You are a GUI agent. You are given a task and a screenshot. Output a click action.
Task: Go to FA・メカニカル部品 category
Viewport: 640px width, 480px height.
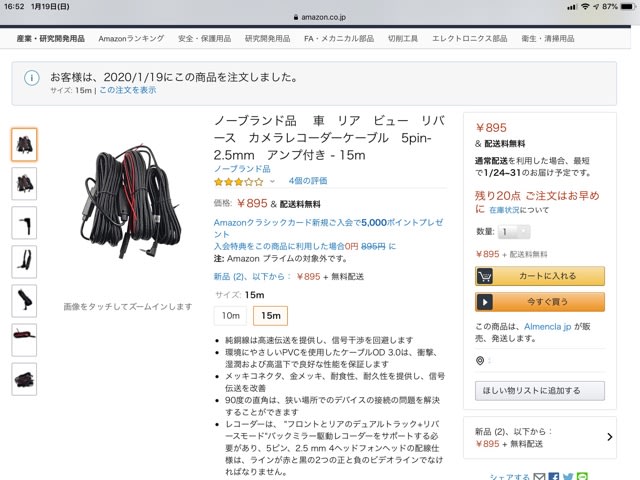tap(339, 39)
